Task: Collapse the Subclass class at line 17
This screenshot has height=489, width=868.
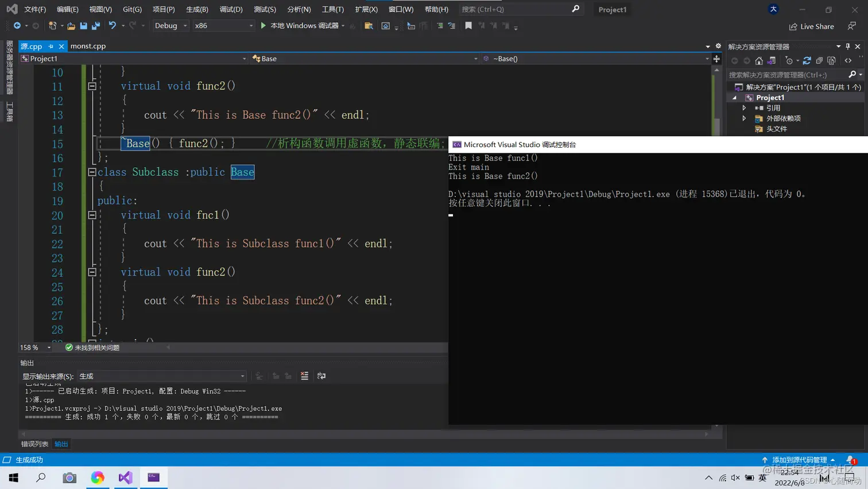Action: [x=92, y=172]
